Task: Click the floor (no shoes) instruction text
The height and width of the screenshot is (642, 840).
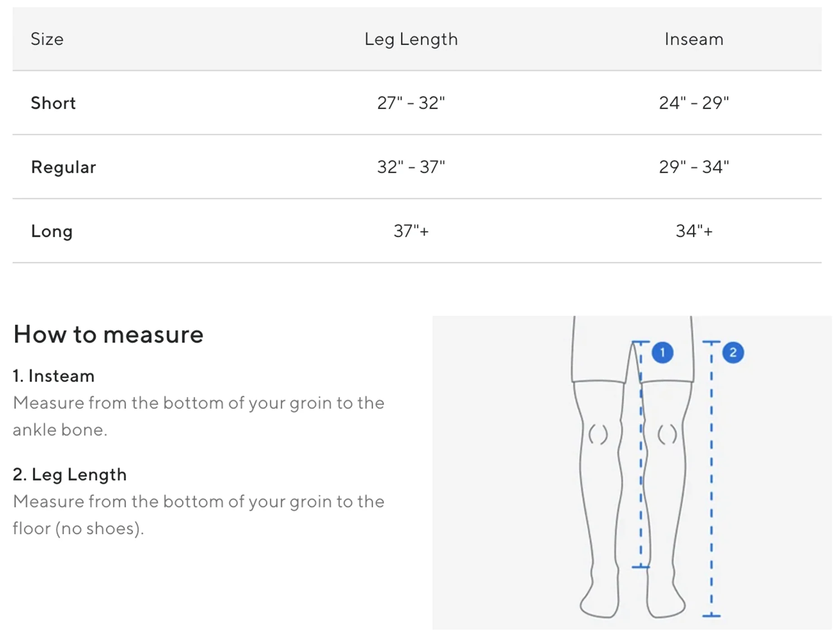Action: click(198, 515)
